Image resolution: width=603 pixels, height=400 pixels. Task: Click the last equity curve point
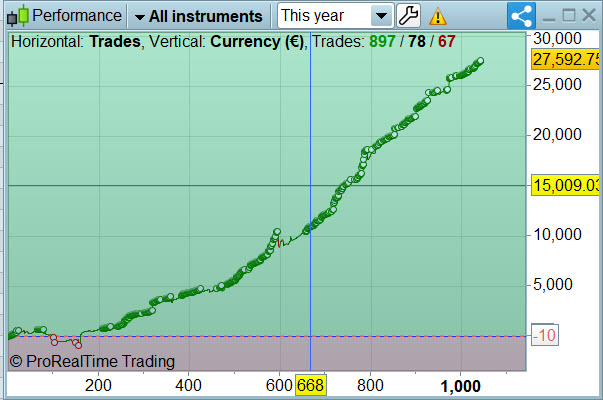(480, 61)
